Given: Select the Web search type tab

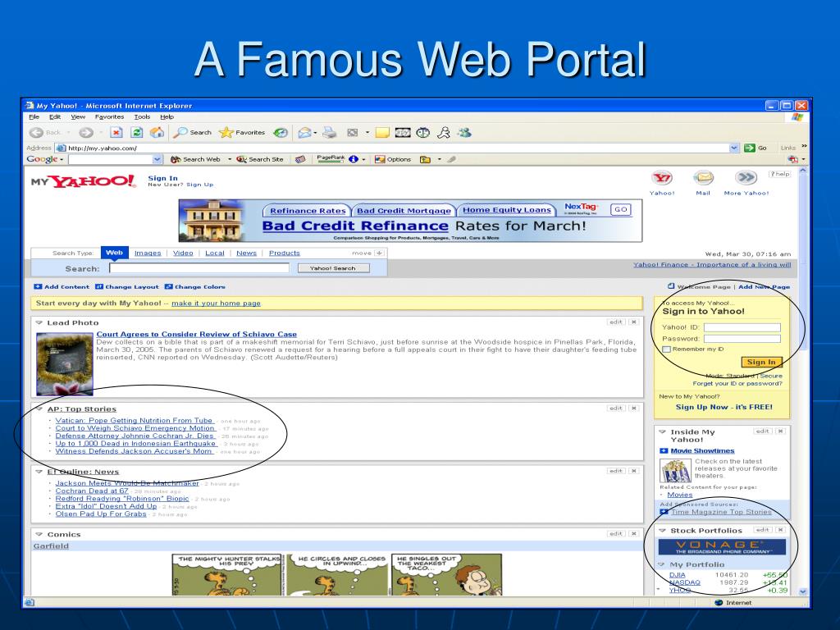Looking at the screenshot, I should (114, 253).
